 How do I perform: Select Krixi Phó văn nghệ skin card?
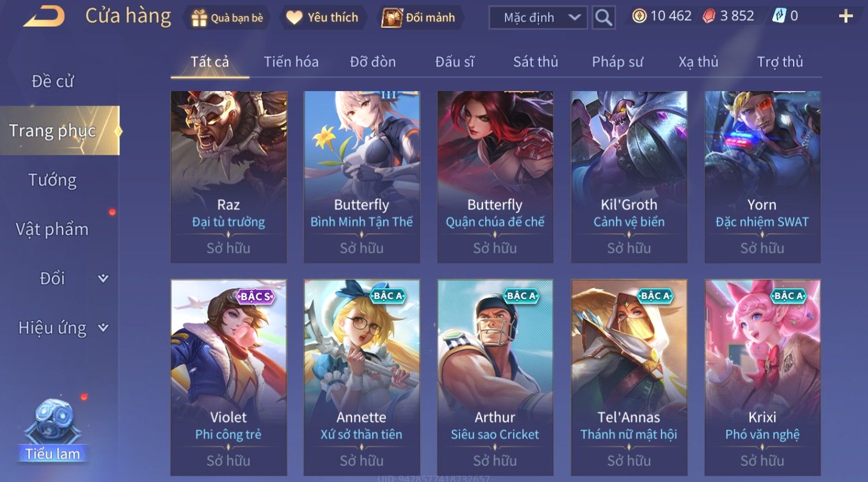coord(763,378)
